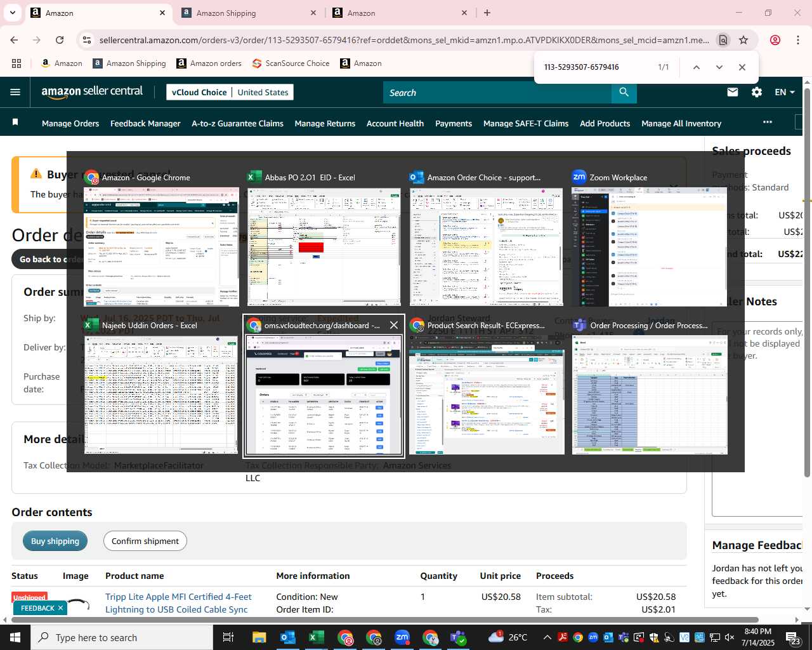Open Microsoft Teams from the taskbar
Image resolution: width=812 pixels, height=650 pixels.
(x=459, y=637)
